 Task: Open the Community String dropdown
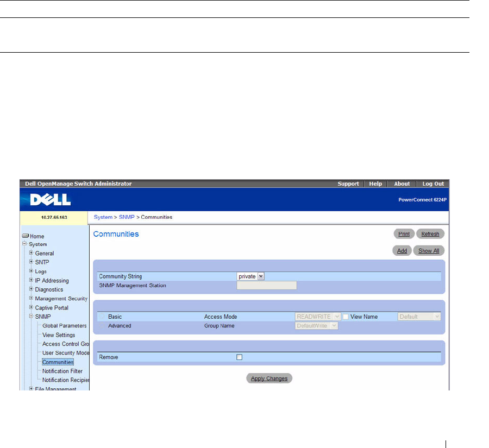point(250,276)
